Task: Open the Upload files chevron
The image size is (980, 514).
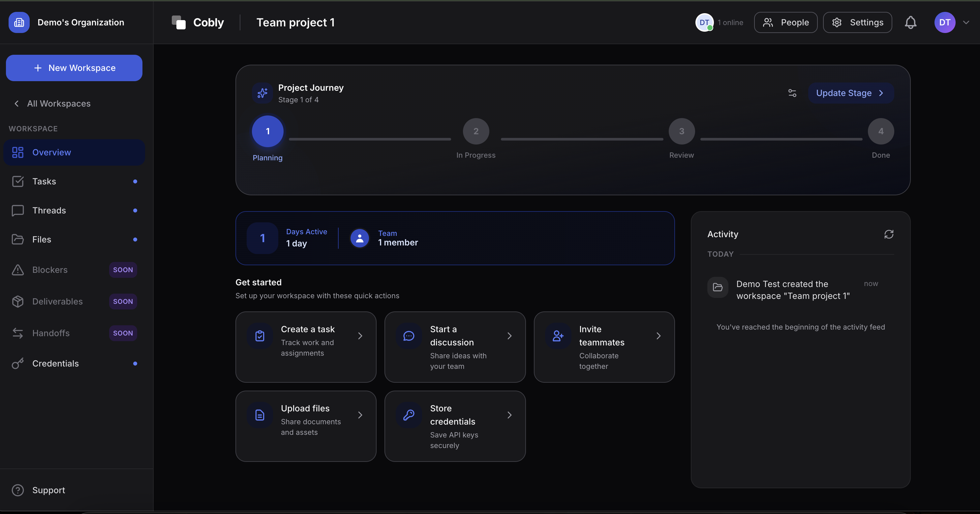Action: (x=360, y=415)
